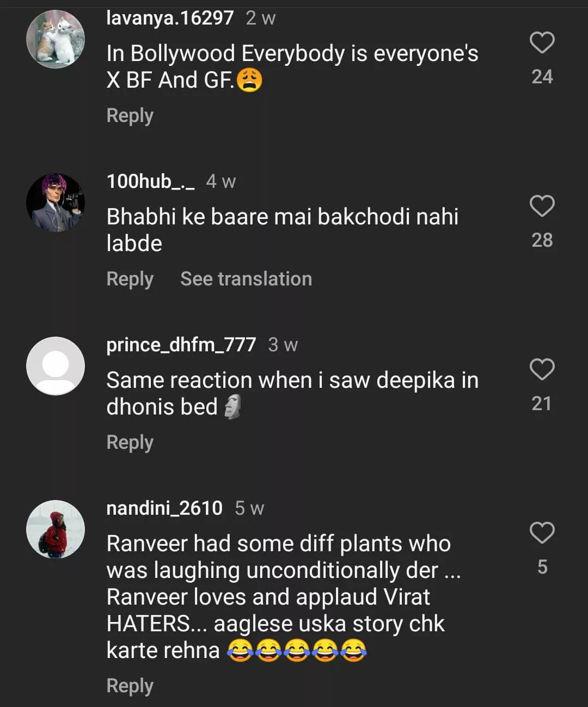This screenshot has height=707, width=588.
Task: Open the nandini_2610 username link
Action: pos(164,508)
